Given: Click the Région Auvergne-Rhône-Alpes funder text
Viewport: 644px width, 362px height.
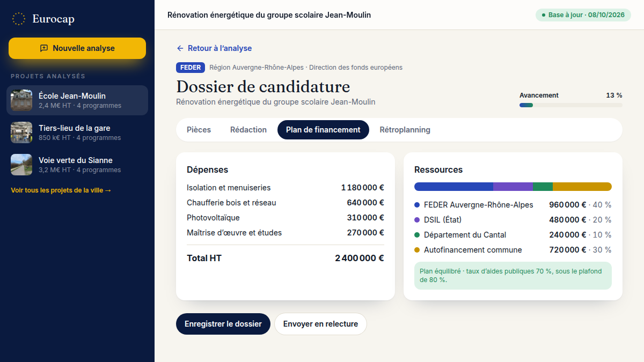Looking at the screenshot, I should point(306,68).
